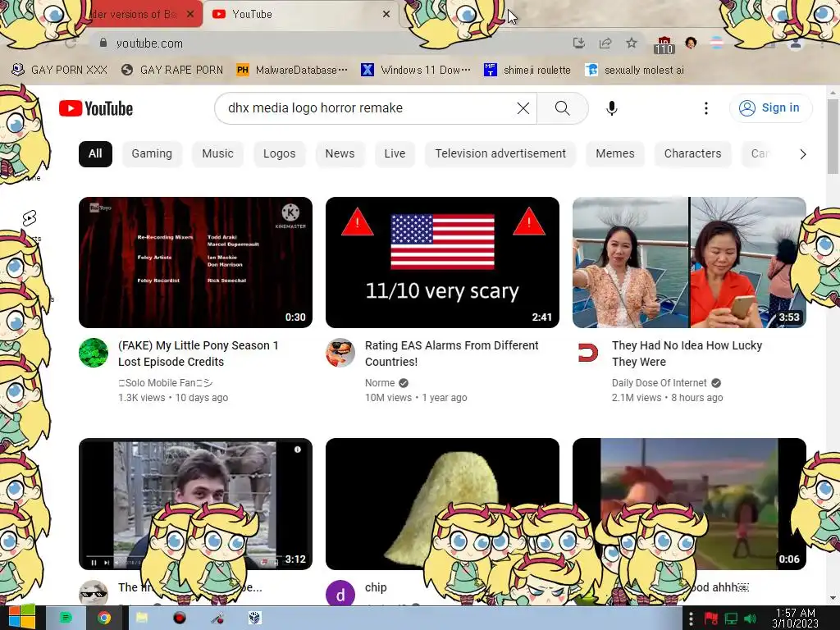Click the info icon on the 3:12 thumbnail
Screen dimensions: 840x630
click(x=297, y=450)
